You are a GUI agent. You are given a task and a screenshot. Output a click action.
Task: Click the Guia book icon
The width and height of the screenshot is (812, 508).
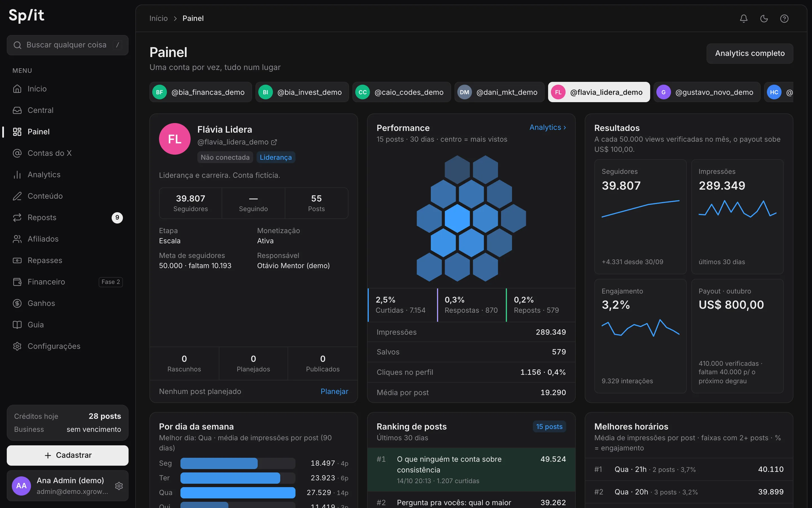pyautogui.click(x=17, y=325)
